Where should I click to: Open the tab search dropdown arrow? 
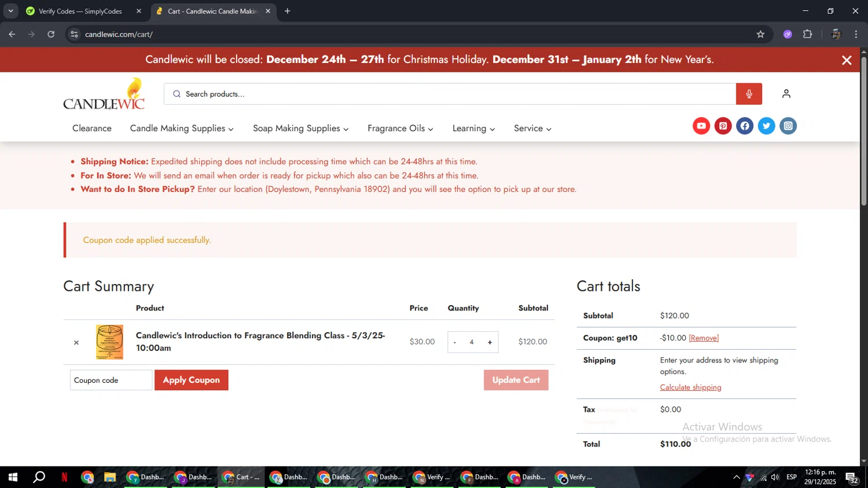pos(10,11)
